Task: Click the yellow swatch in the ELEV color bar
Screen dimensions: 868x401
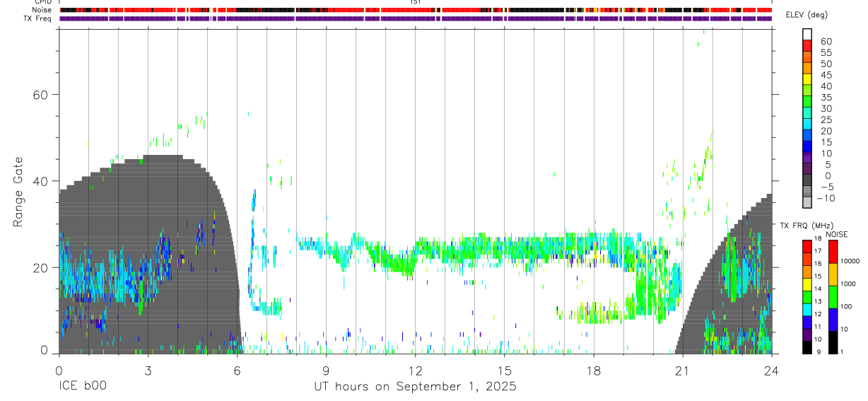Action: tap(807, 79)
